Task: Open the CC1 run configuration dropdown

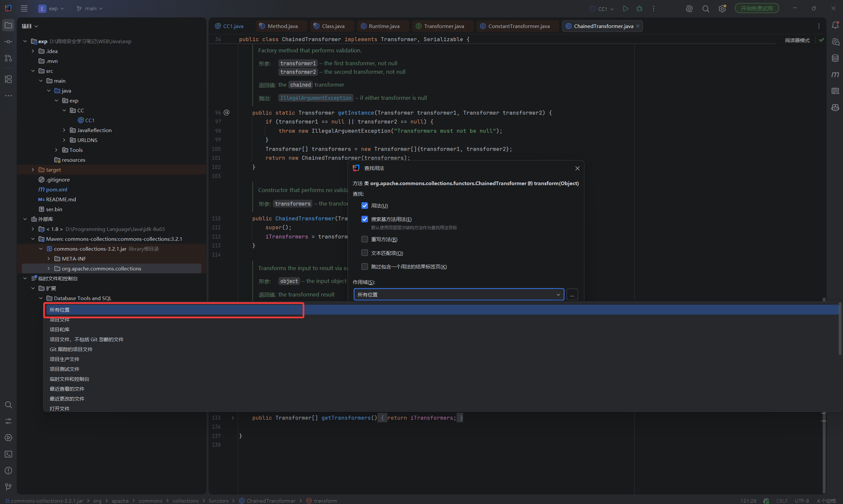Action: click(x=602, y=9)
